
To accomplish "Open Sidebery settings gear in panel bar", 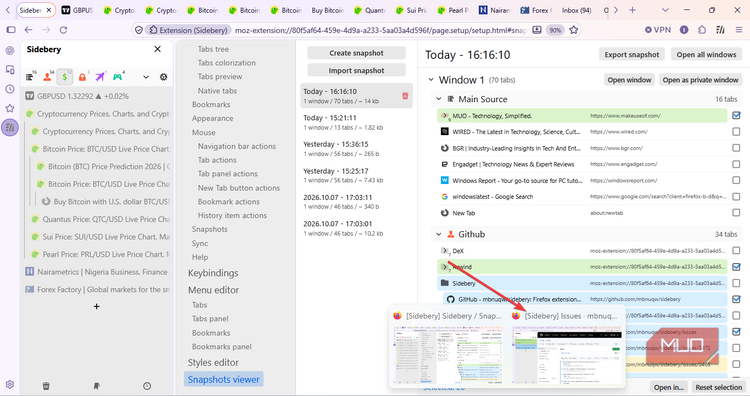I will click(x=164, y=77).
